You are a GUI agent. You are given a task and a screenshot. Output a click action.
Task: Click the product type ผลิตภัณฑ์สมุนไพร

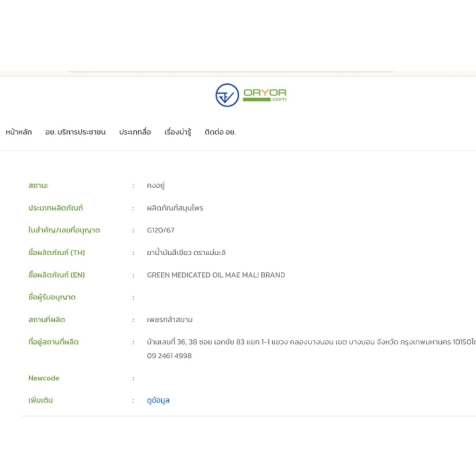pos(175,208)
